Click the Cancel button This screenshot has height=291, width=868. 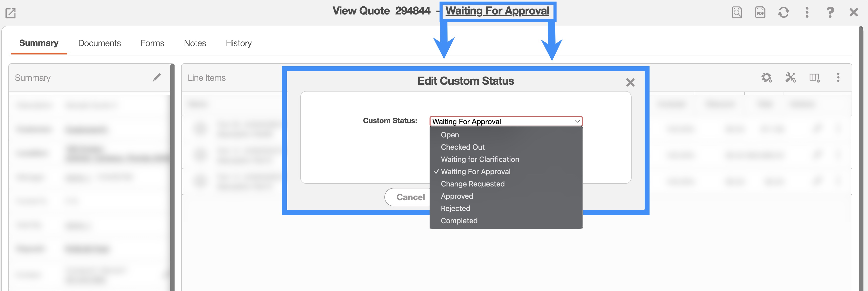(x=410, y=197)
